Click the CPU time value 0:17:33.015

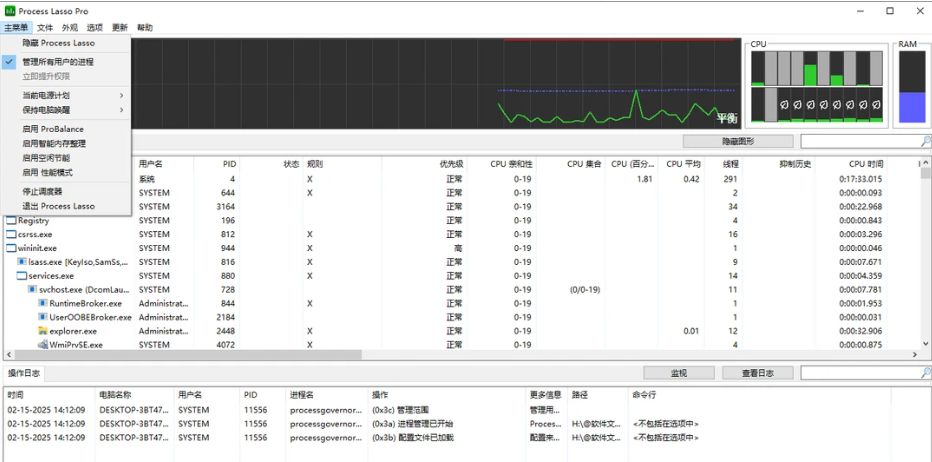861,179
